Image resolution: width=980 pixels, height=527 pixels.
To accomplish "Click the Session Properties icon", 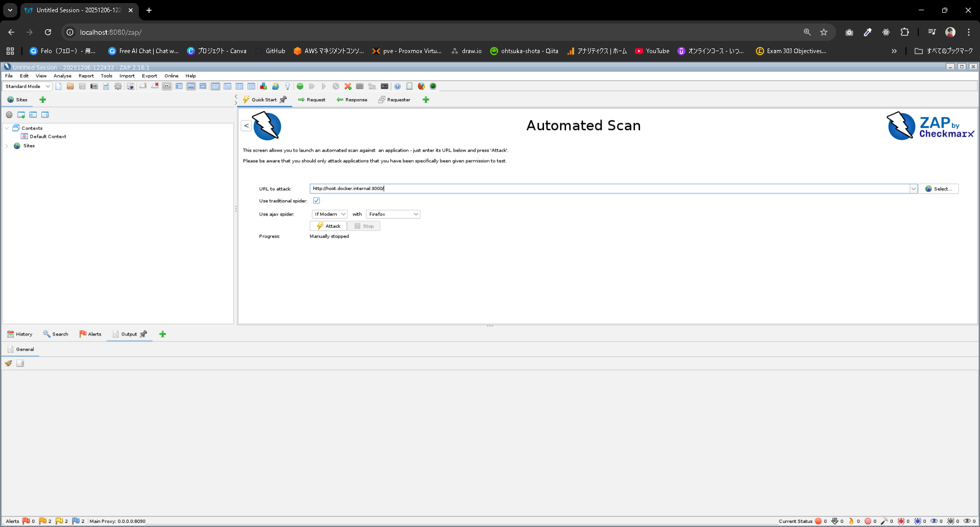I will pyautogui.click(x=106, y=86).
